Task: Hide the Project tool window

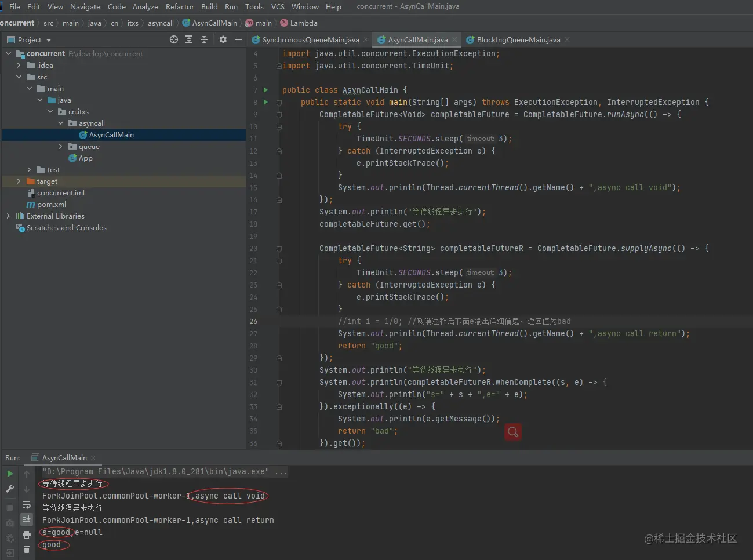Action: click(x=238, y=39)
